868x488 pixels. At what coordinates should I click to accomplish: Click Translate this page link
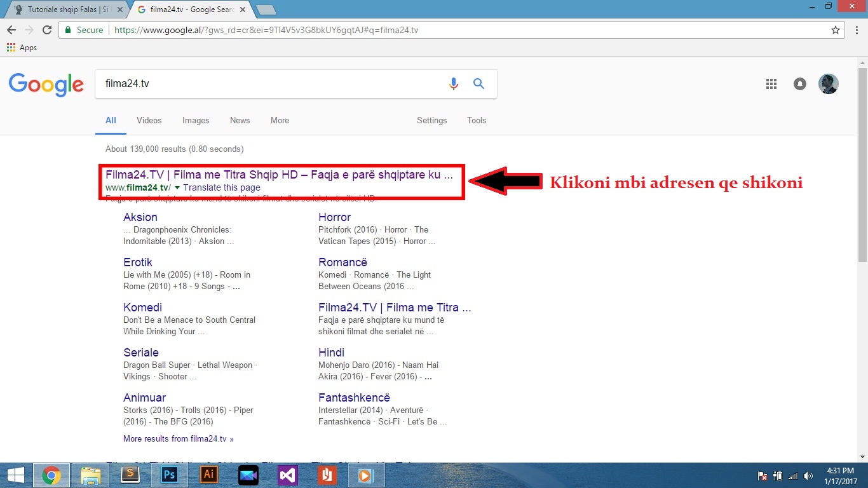tap(222, 187)
